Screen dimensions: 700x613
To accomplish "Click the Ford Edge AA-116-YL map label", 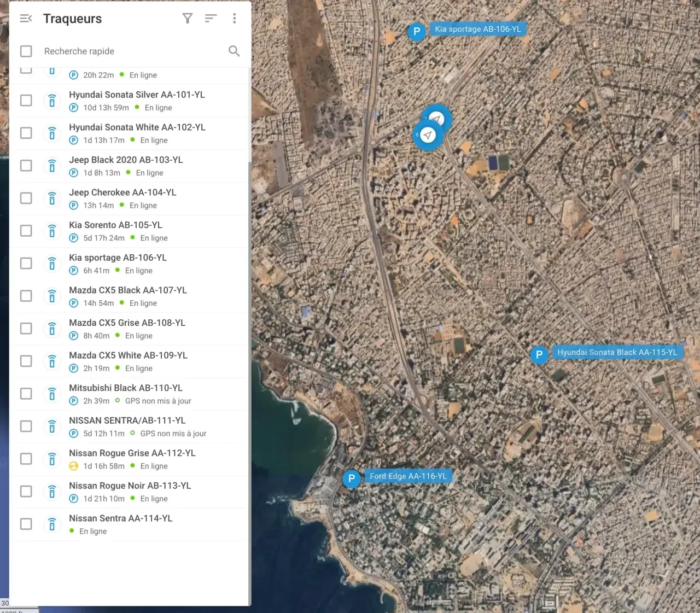I will (408, 476).
